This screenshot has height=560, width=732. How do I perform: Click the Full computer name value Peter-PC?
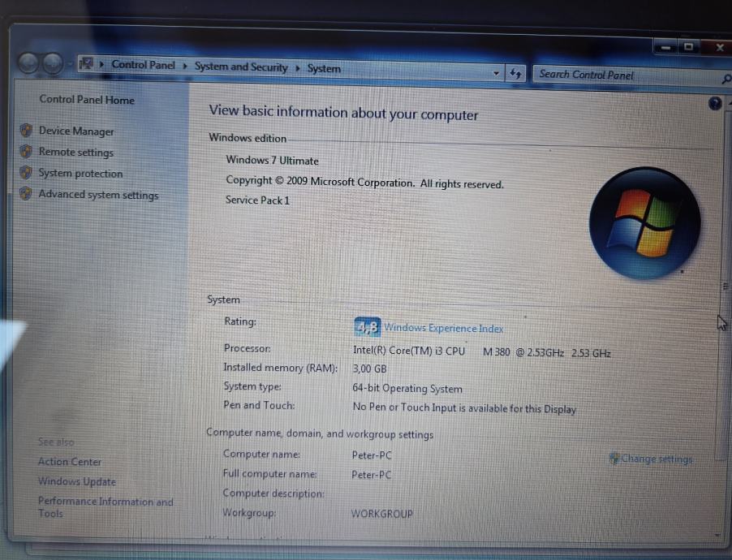371,475
